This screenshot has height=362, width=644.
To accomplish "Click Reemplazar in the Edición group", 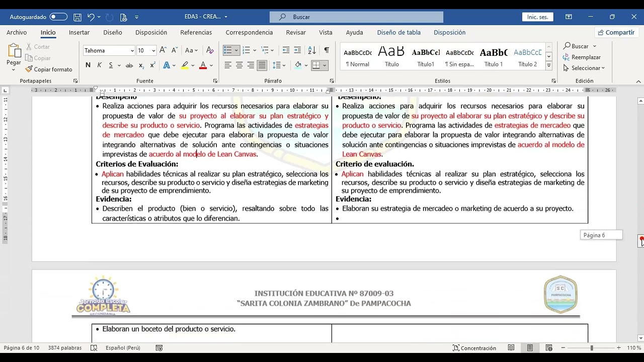I will 582,57.
